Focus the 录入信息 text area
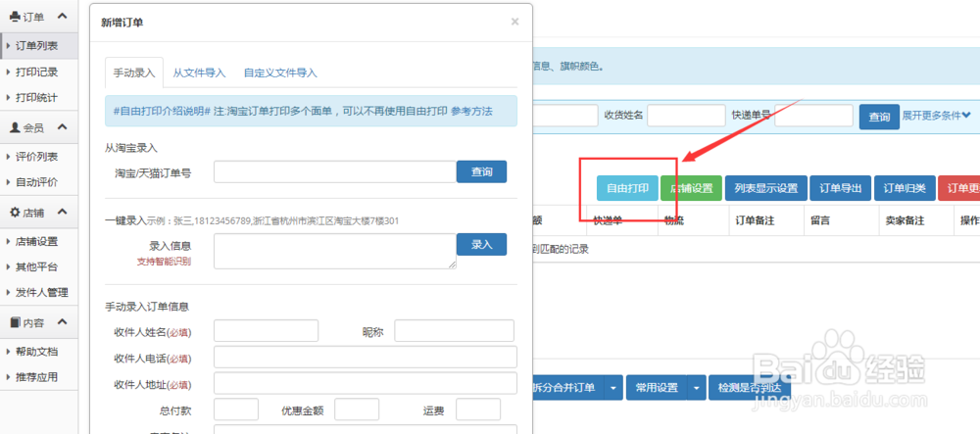 coord(335,251)
